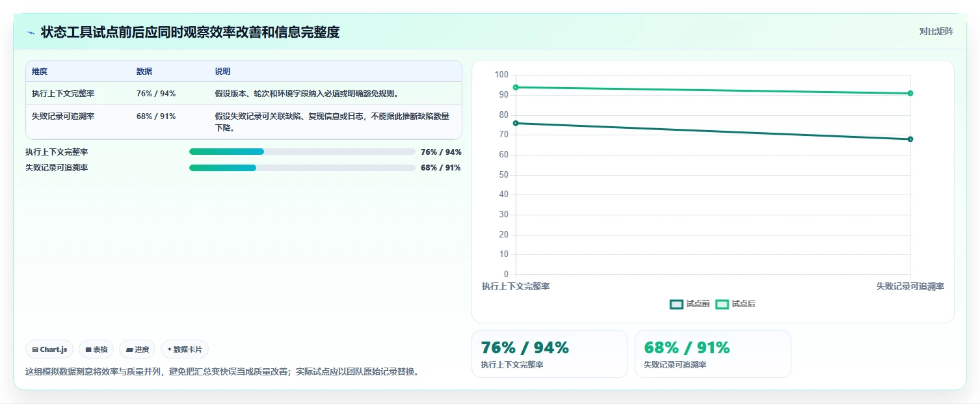980x404 pixels.
Task: Click the 表格 tag chip
Action: [x=96, y=349]
